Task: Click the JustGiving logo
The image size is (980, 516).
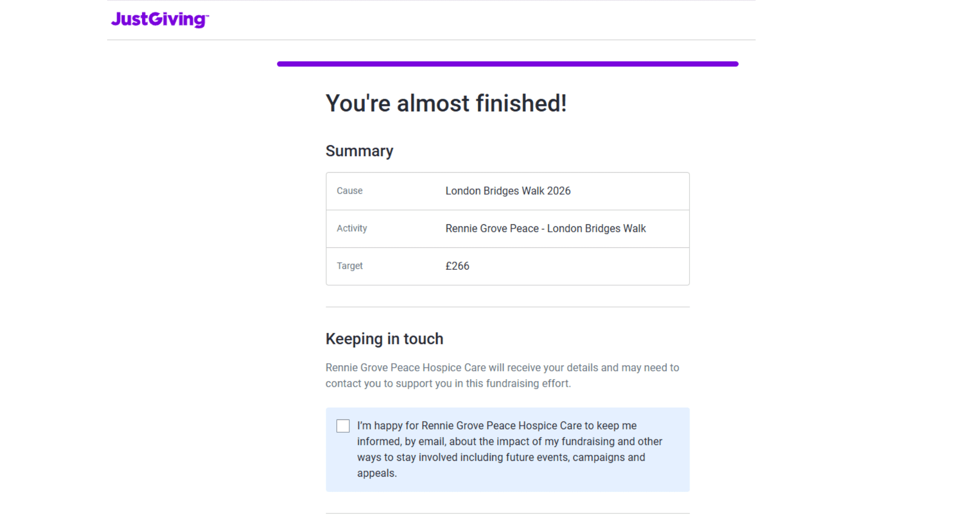Action: click(159, 19)
